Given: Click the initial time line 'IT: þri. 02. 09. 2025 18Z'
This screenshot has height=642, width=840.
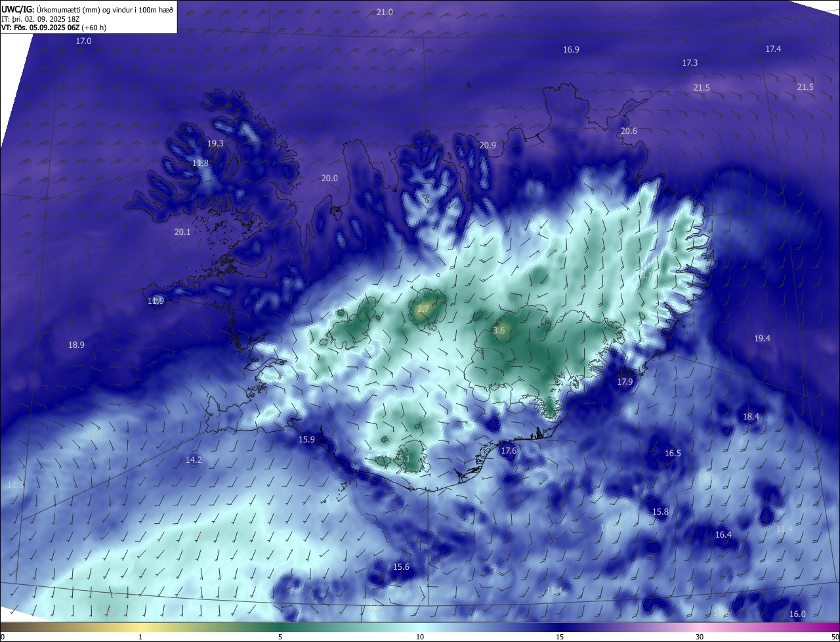Looking at the screenshot, I should click(x=41, y=19).
